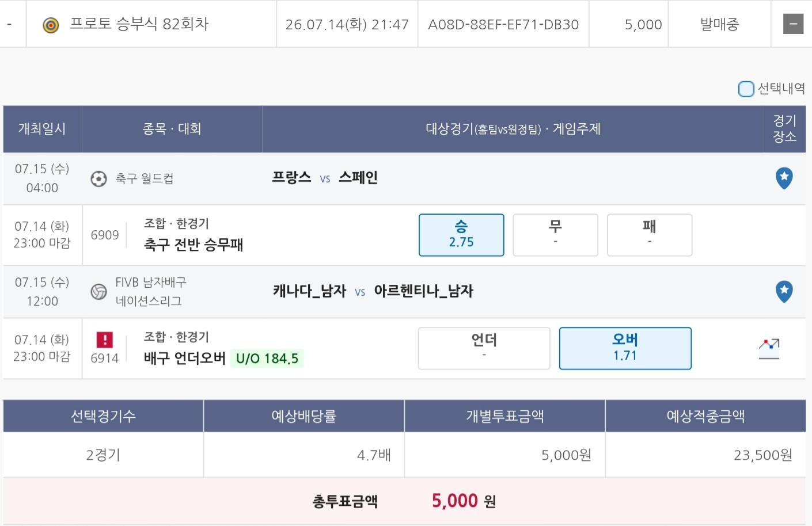Click the U/O 184.5 badge
This screenshot has height=526, width=812.
[x=267, y=359]
